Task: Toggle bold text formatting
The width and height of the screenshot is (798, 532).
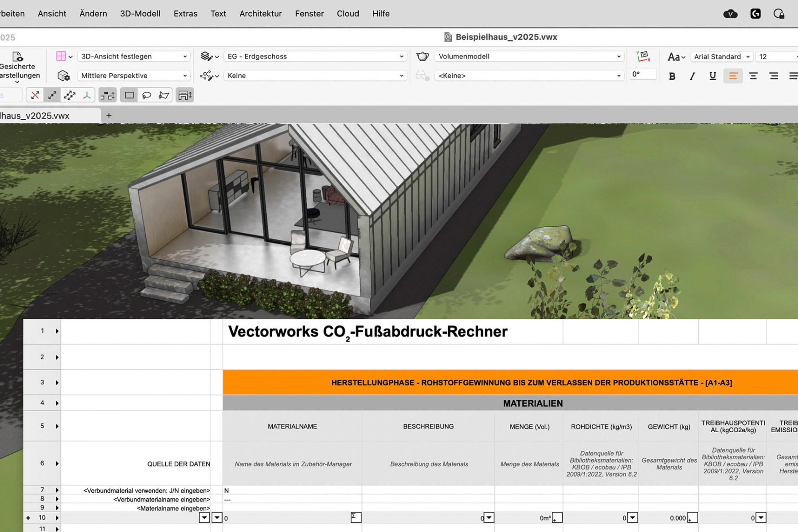Action: point(672,76)
